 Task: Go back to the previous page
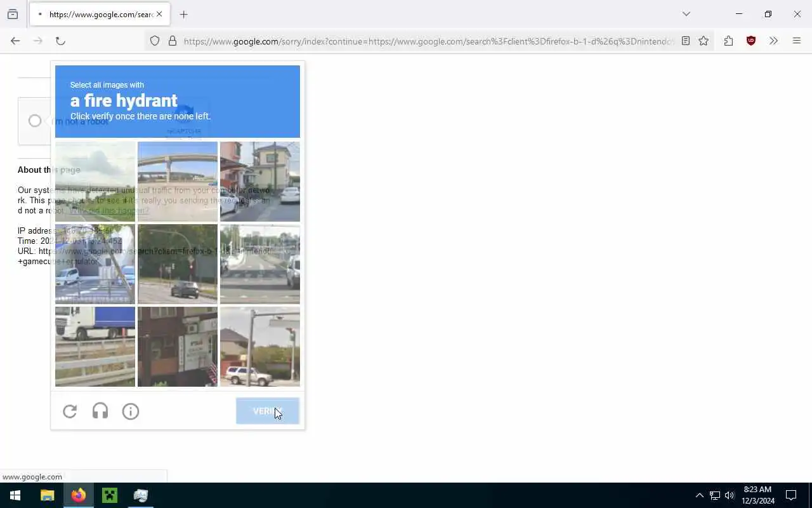click(x=15, y=41)
